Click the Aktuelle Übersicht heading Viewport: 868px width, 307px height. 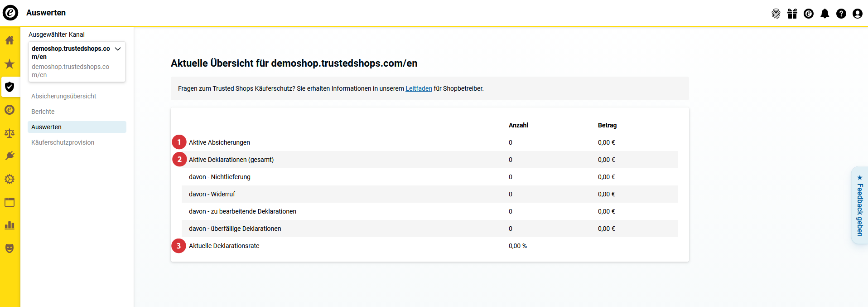coord(294,63)
